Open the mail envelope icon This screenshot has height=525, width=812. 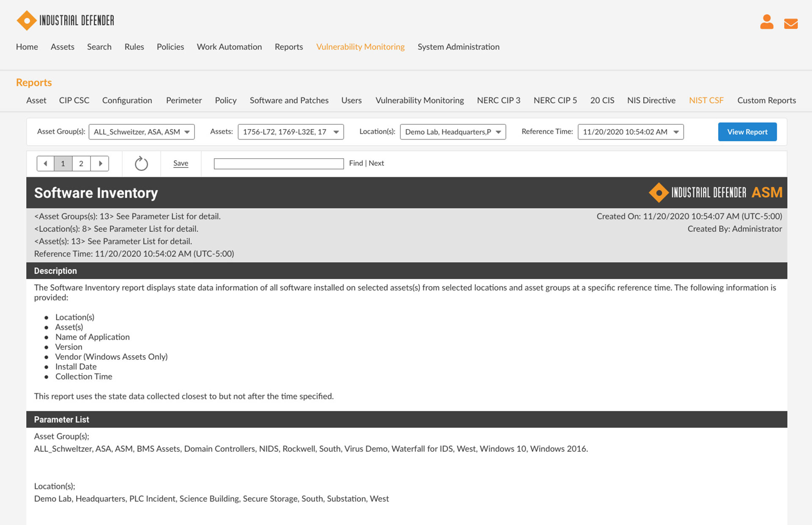[790, 24]
